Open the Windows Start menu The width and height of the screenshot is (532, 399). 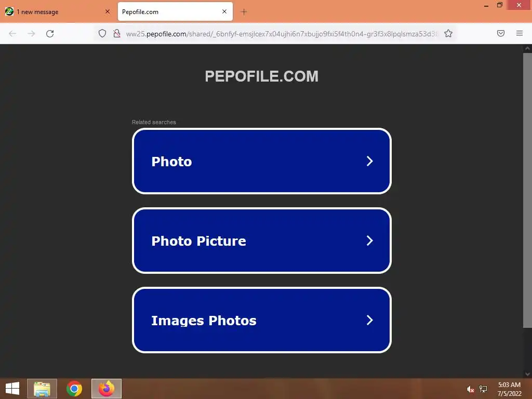(x=12, y=389)
